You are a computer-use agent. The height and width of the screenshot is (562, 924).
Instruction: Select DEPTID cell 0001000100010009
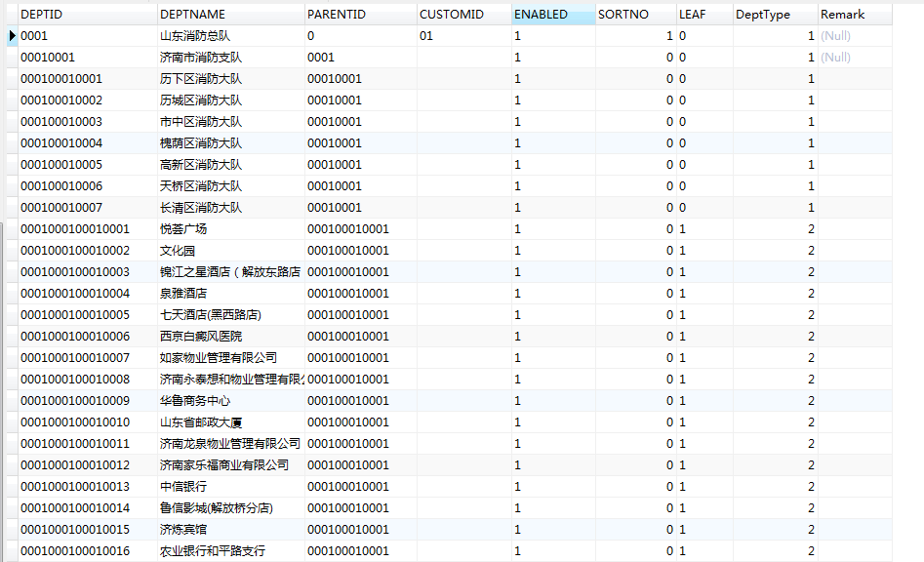pyautogui.click(x=87, y=401)
